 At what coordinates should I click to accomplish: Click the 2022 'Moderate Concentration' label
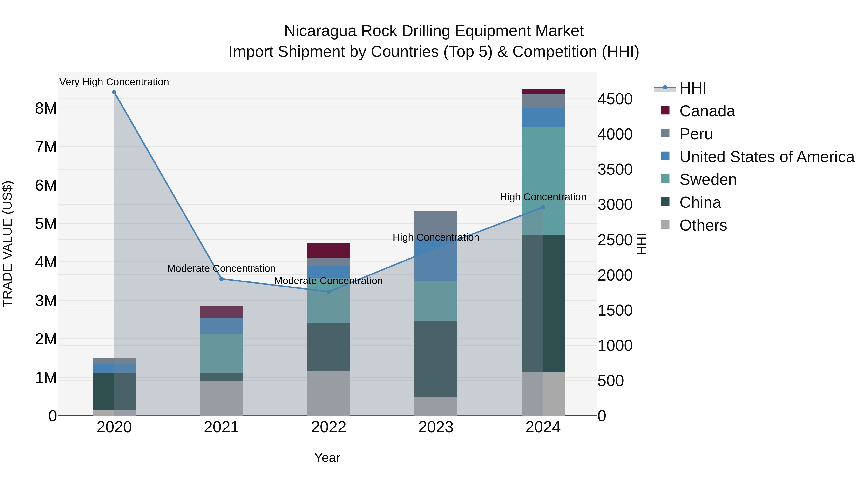tap(329, 281)
